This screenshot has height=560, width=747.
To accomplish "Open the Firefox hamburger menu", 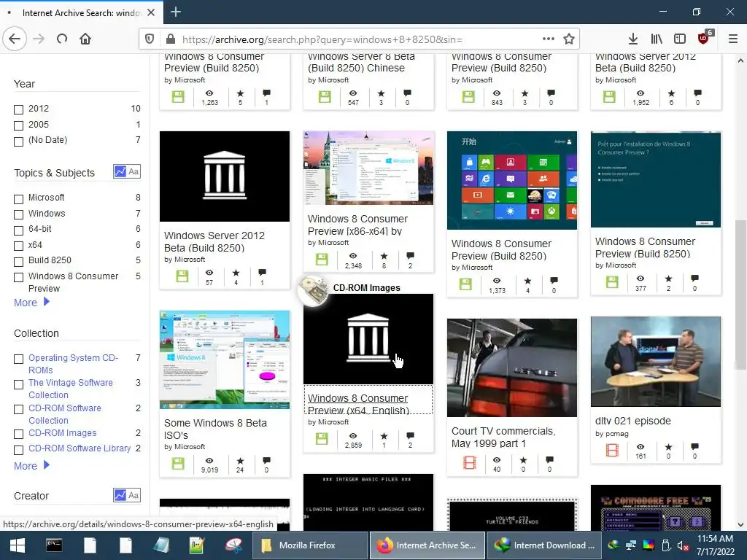I will pyautogui.click(x=732, y=39).
